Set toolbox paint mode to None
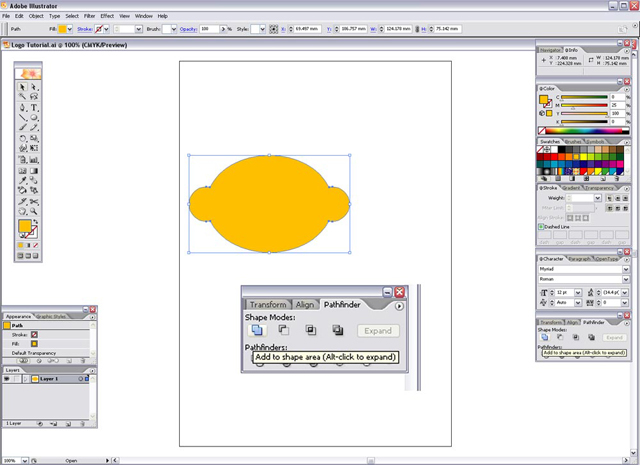 (36, 245)
